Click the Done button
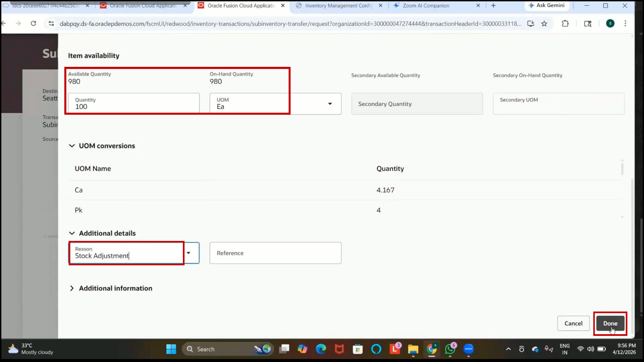 click(610, 323)
